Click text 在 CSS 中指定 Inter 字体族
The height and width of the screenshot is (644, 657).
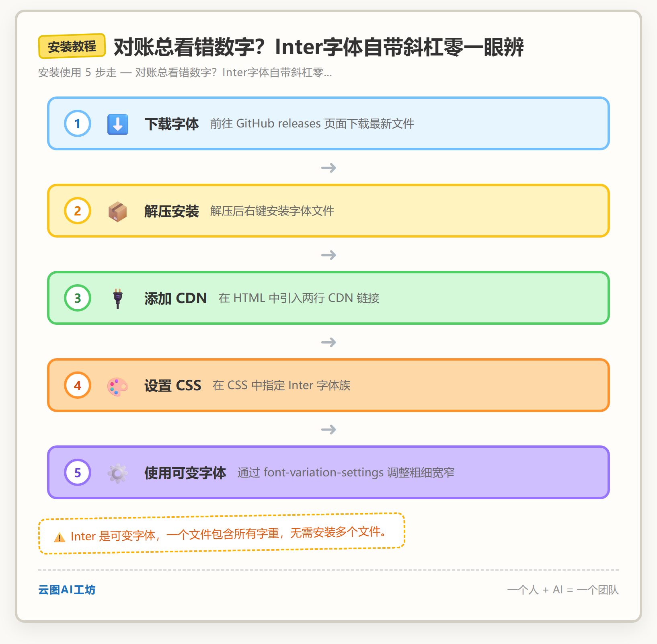tap(282, 386)
